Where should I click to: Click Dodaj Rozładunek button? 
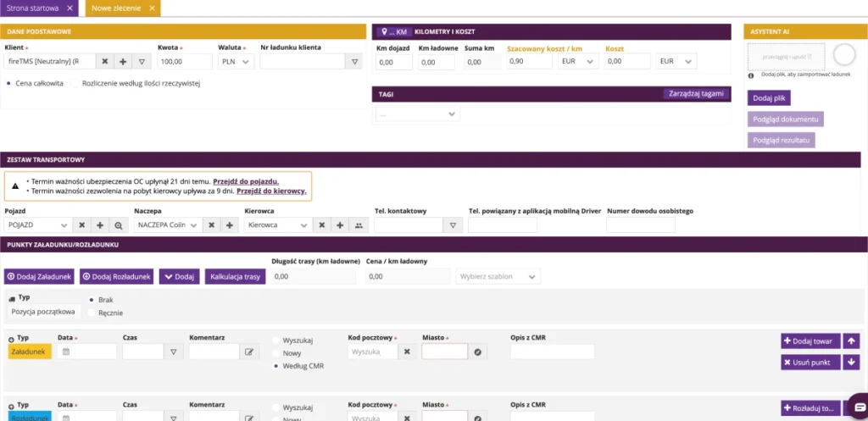tap(116, 277)
